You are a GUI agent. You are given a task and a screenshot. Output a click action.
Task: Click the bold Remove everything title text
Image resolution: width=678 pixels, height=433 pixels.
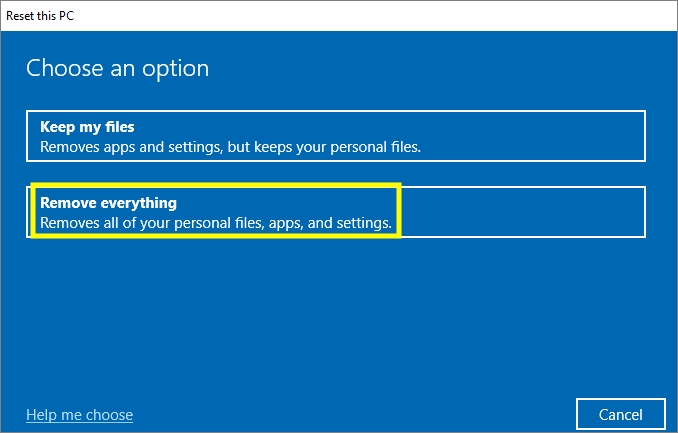click(x=108, y=202)
